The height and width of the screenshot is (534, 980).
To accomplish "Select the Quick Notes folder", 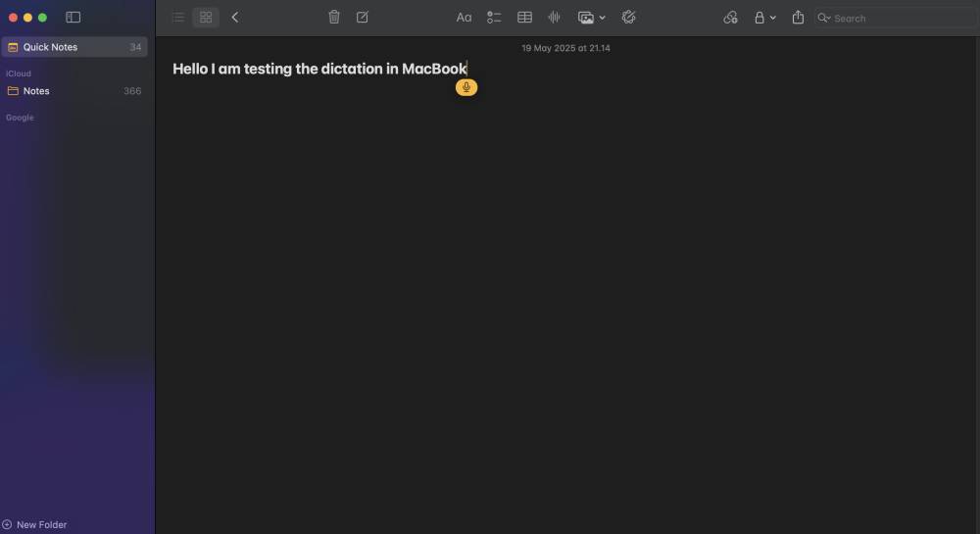I will (x=74, y=47).
